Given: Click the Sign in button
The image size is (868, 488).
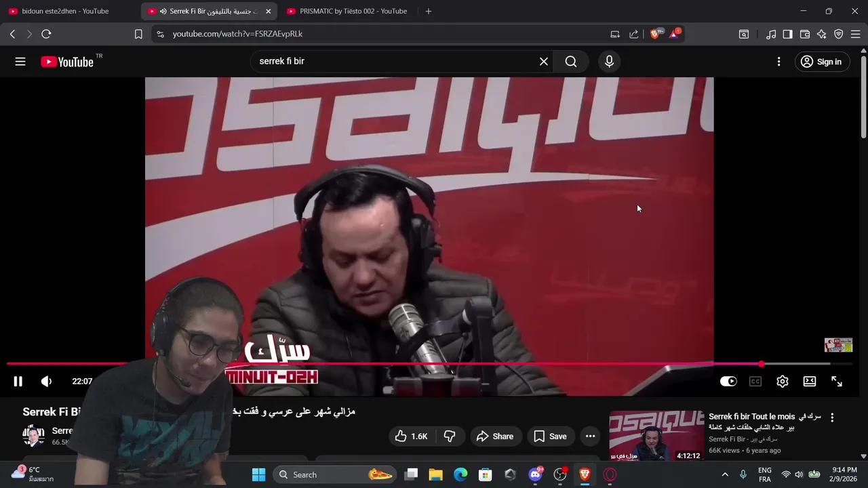Looking at the screenshot, I should (x=821, y=62).
